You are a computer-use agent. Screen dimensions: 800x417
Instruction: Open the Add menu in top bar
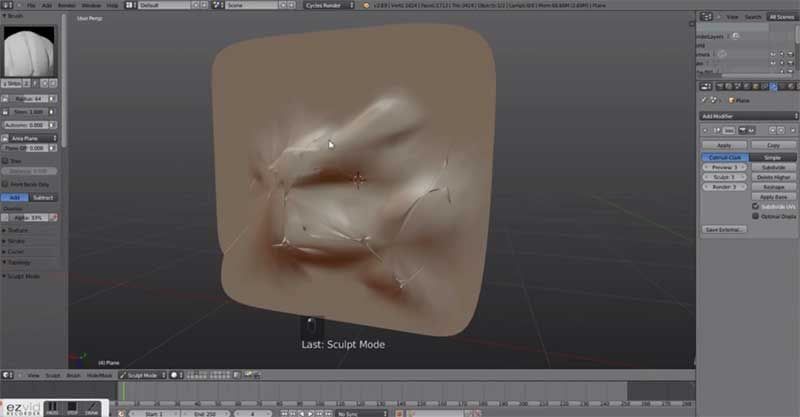46,5
